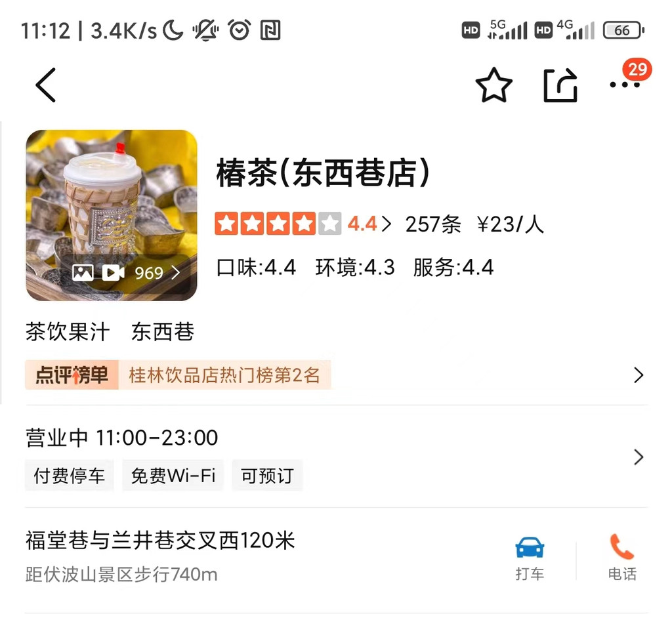Tap the back arrow icon
This screenshot has width=672, height=618.
[x=46, y=85]
